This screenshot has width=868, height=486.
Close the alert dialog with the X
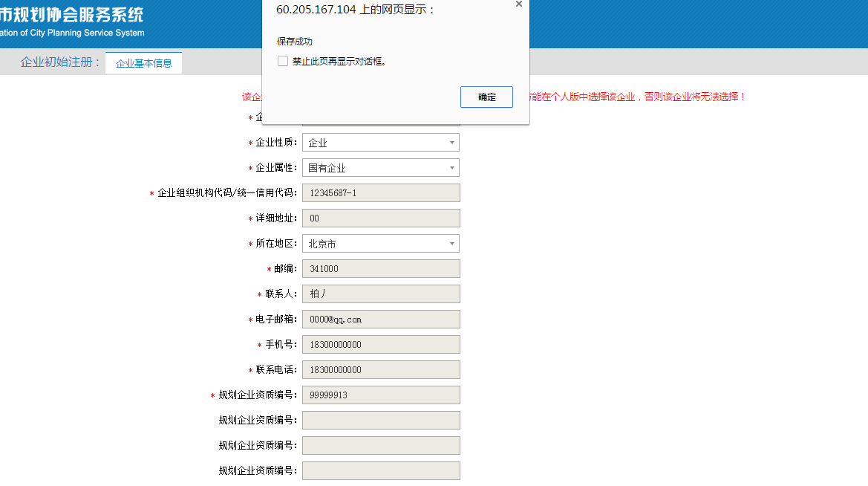[x=518, y=4]
